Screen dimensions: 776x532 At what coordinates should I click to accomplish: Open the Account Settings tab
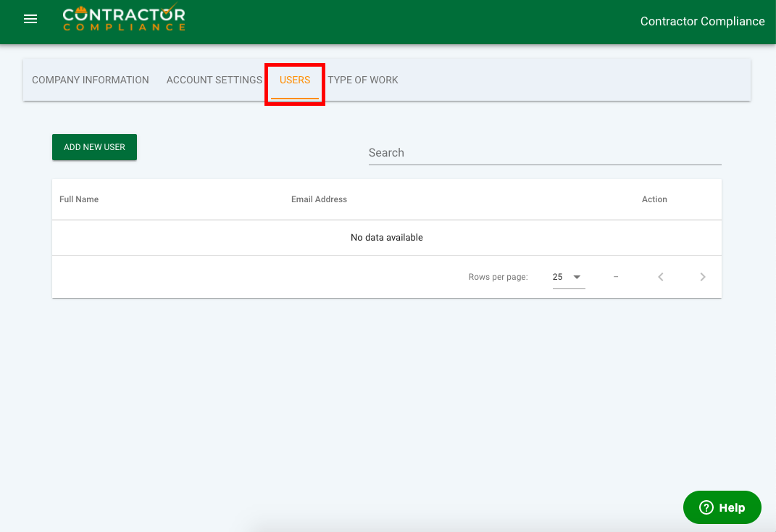click(x=214, y=80)
